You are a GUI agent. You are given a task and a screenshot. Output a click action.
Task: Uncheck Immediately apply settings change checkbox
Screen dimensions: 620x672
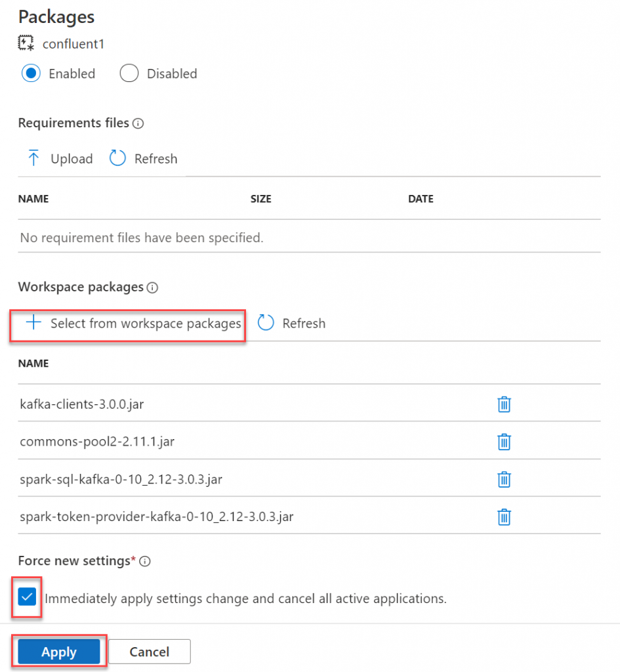[26, 598]
